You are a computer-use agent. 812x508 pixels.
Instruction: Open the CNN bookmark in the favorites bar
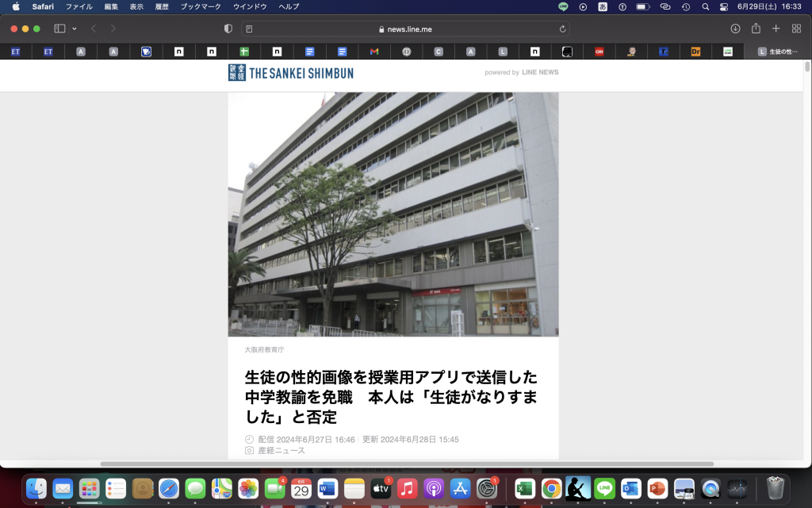(599, 52)
